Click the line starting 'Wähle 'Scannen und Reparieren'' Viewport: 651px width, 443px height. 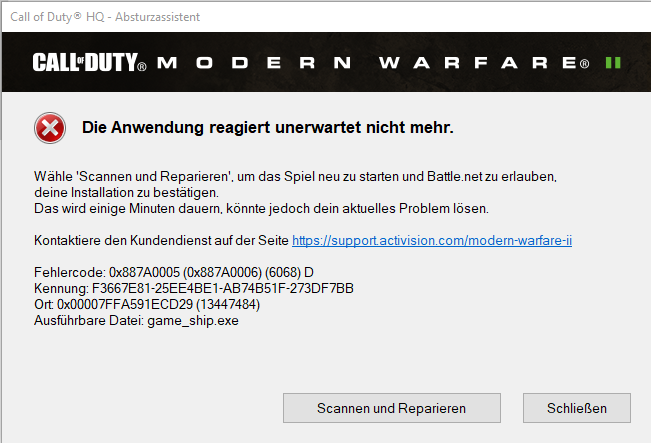(x=295, y=176)
